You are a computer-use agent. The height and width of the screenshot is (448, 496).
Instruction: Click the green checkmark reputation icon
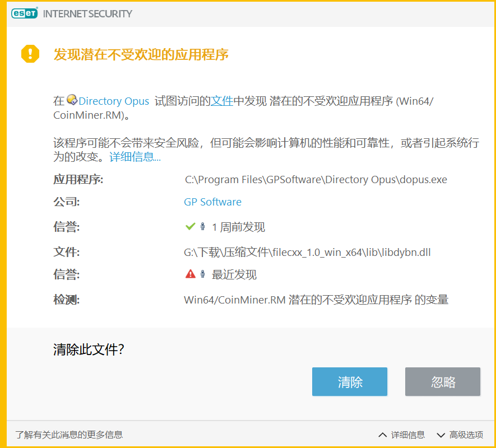coord(189,227)
